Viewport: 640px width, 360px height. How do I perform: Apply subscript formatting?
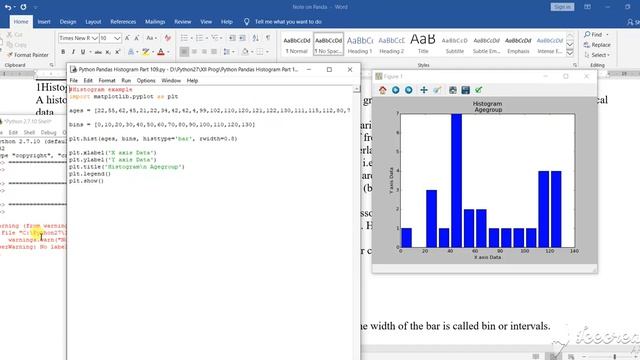(x=108, y=52)
